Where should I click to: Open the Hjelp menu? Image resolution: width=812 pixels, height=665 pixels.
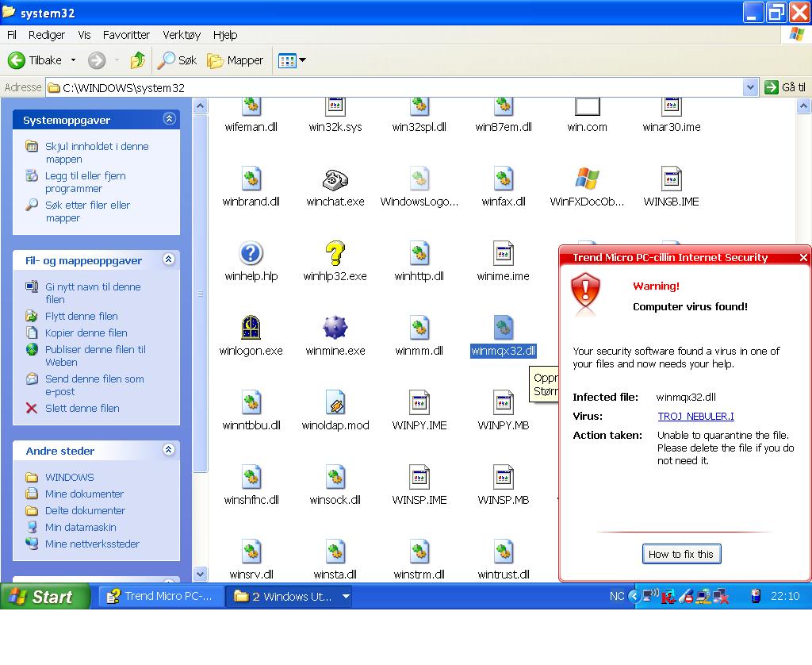click(x=225, y=35)
